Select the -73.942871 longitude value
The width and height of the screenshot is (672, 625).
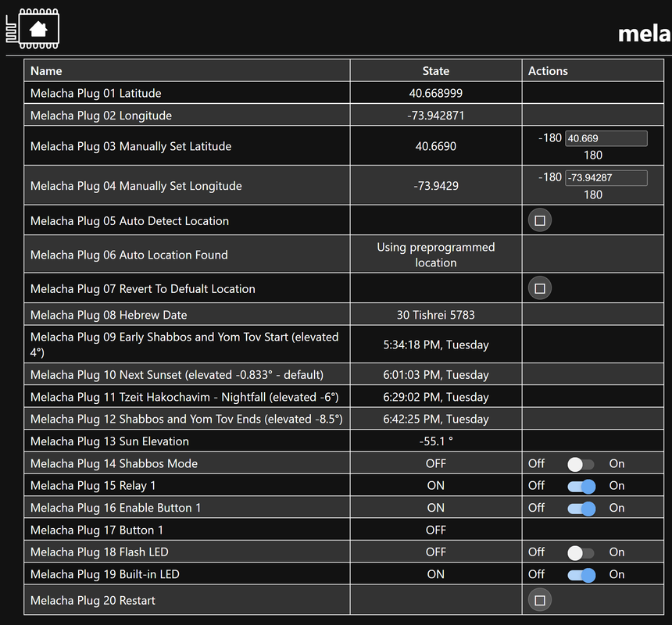(x=436, y=116)
